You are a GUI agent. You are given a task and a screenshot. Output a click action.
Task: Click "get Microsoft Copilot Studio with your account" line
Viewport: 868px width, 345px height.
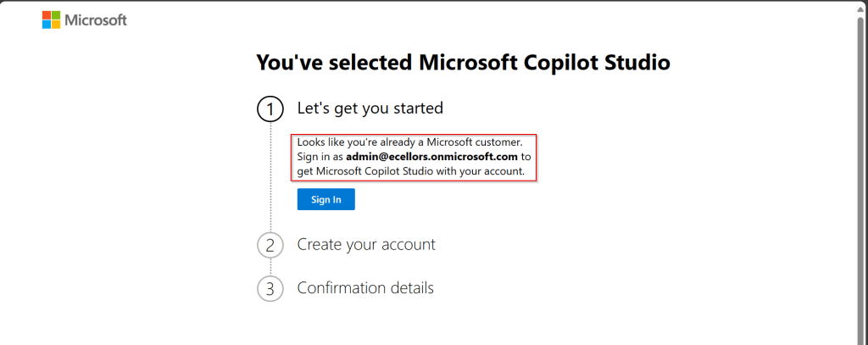click(x=416, y=171)
